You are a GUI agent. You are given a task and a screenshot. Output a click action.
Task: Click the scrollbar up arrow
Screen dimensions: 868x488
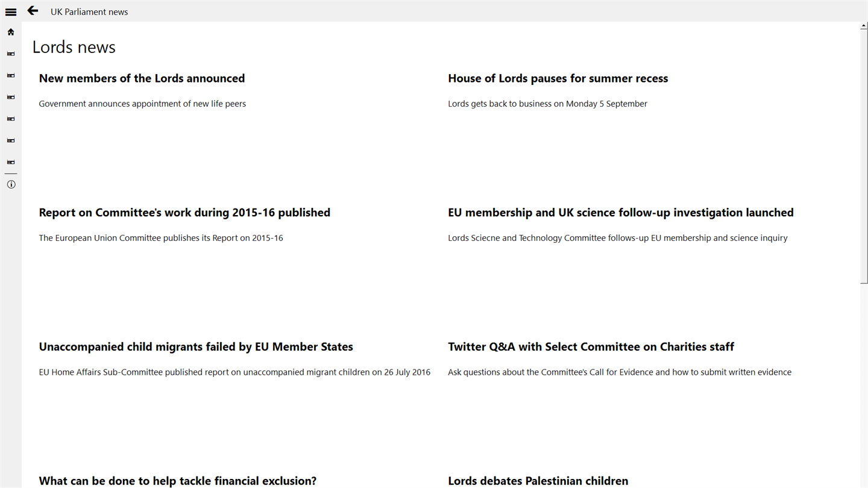pyautogui.click(x=864, y=26)
